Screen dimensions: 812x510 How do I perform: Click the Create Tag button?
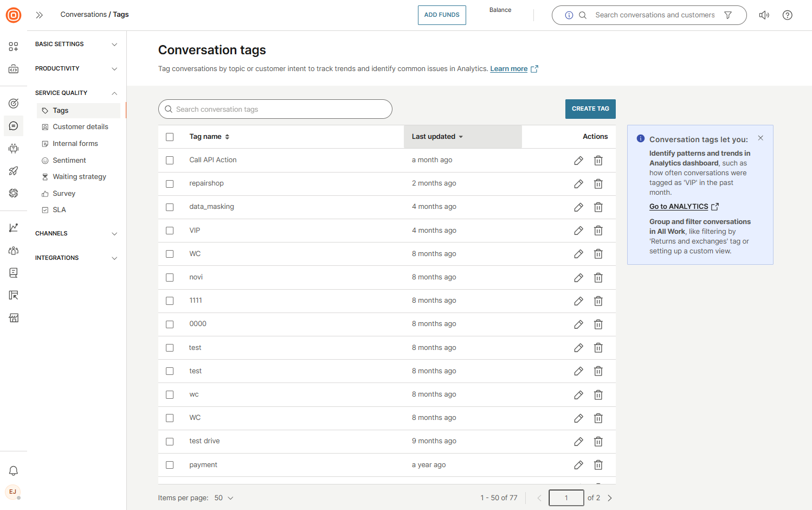pyautogui.click(x=590, y=109)
